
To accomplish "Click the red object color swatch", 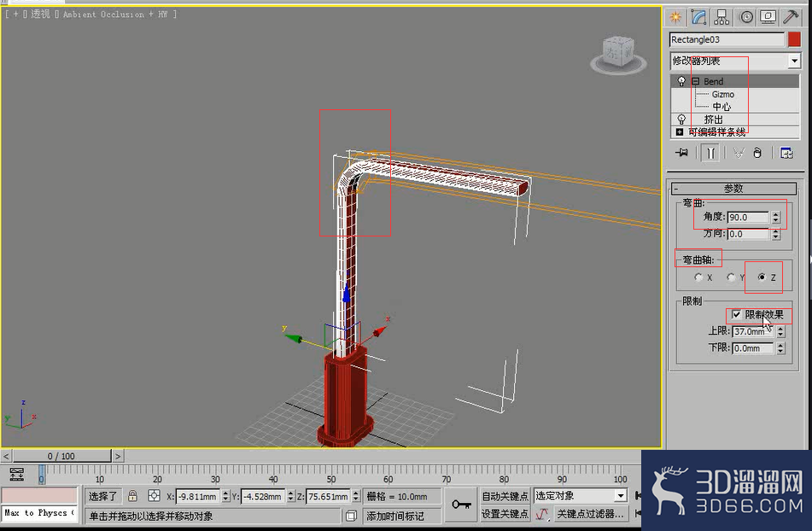I will pyautogui.click(x=794, y=39).
